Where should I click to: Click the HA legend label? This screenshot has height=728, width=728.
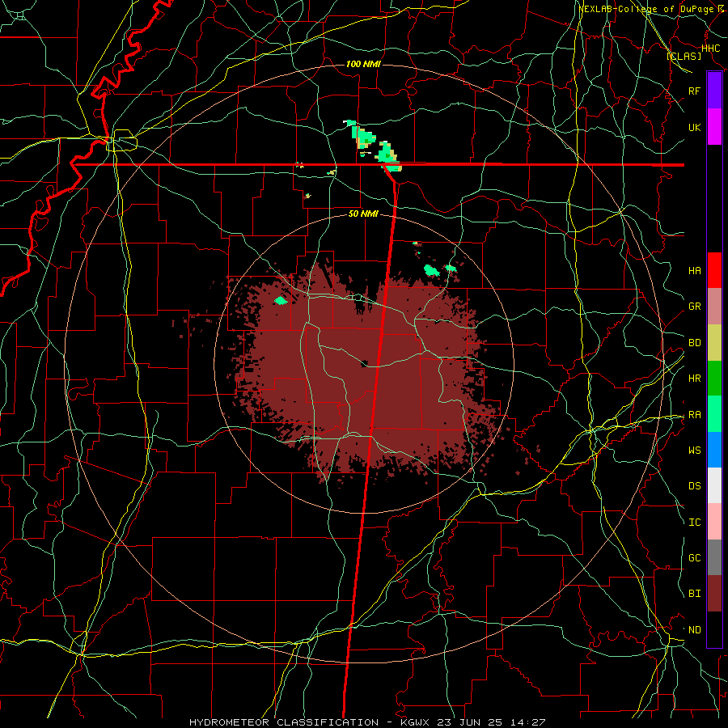(695, 270)
